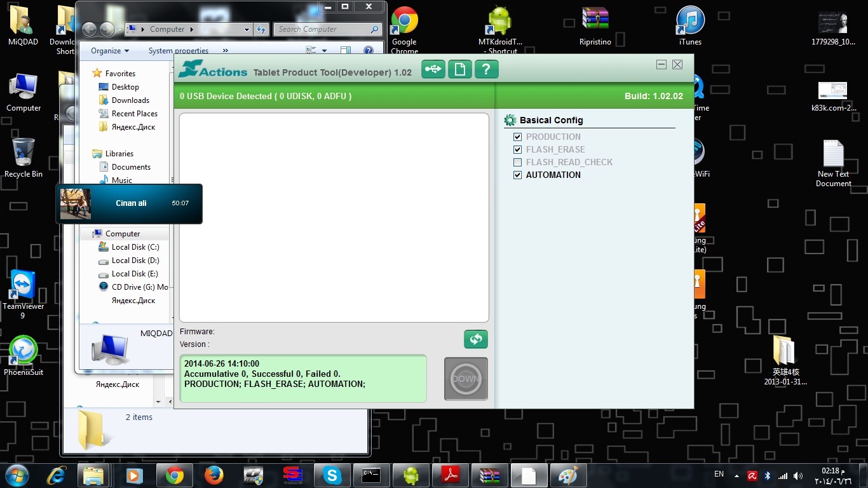Click the Bluetooth tray icon
The width and height of the screenshot is (868, 488).
point(767,475)
